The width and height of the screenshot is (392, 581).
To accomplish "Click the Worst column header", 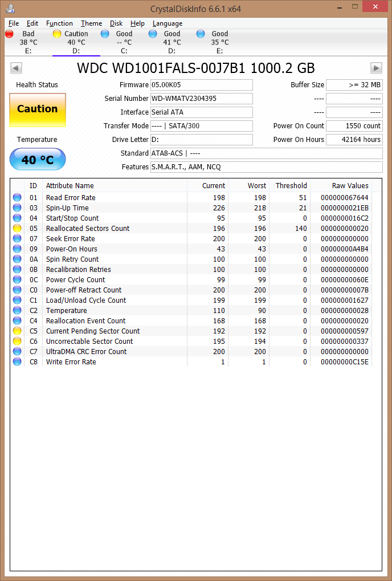I will pyautogui.click(x=249, y=186).
